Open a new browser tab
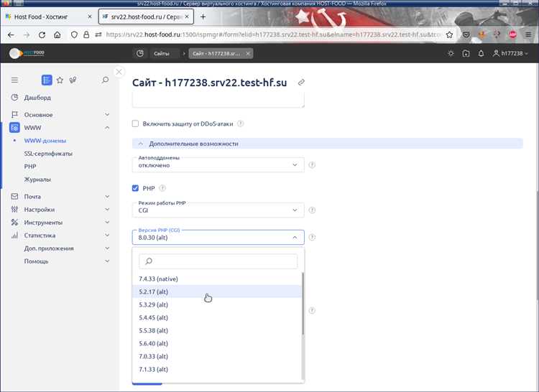Image resolution: width=539 pixels, height=392 pixels. pos(203,17)
